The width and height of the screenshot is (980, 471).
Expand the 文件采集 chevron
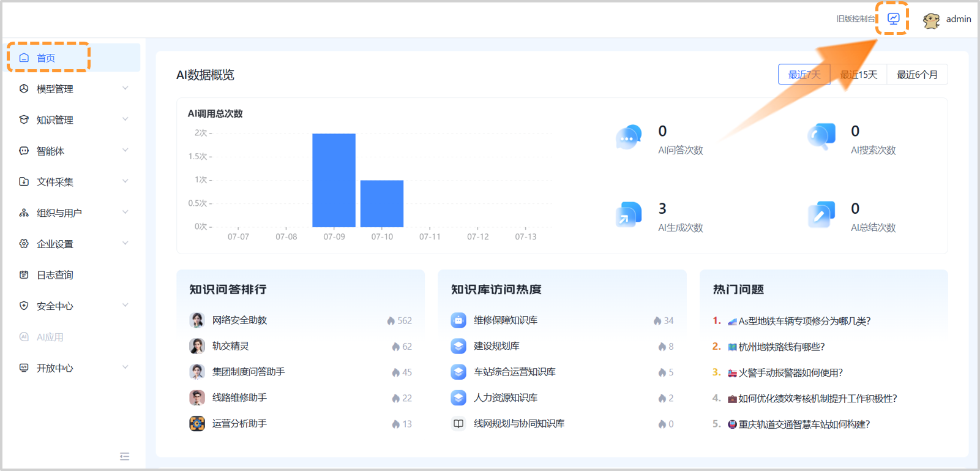click(125, 181)
